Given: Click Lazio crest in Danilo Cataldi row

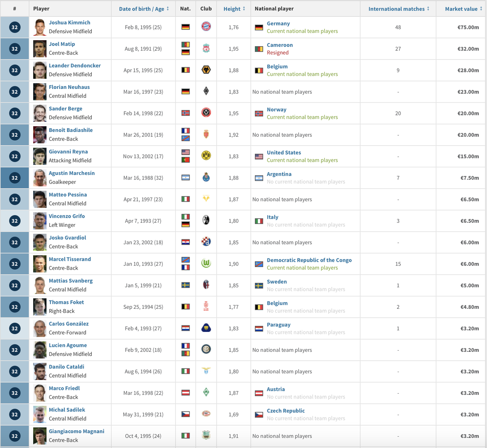Looking at the screenshot, I should [x=206, y=371].
